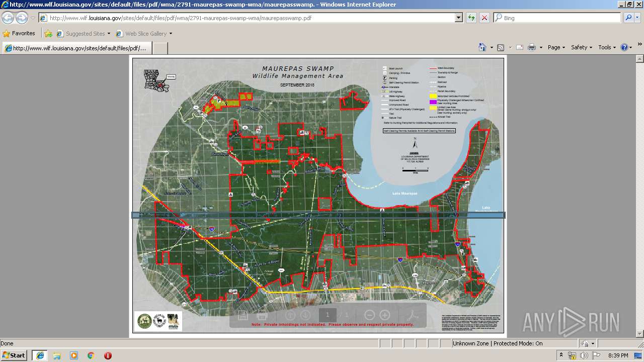Click the Add to Favorites Bar star icon

[48, 34]
